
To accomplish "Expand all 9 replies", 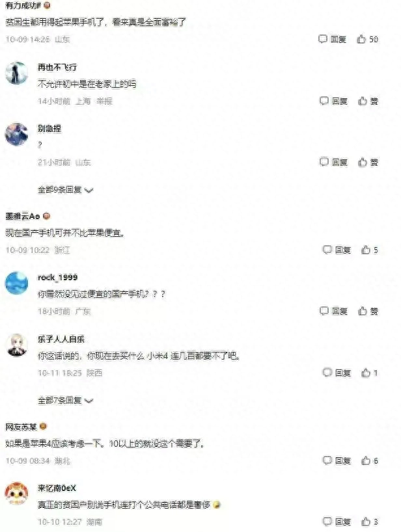I will (x=65, y=190).
